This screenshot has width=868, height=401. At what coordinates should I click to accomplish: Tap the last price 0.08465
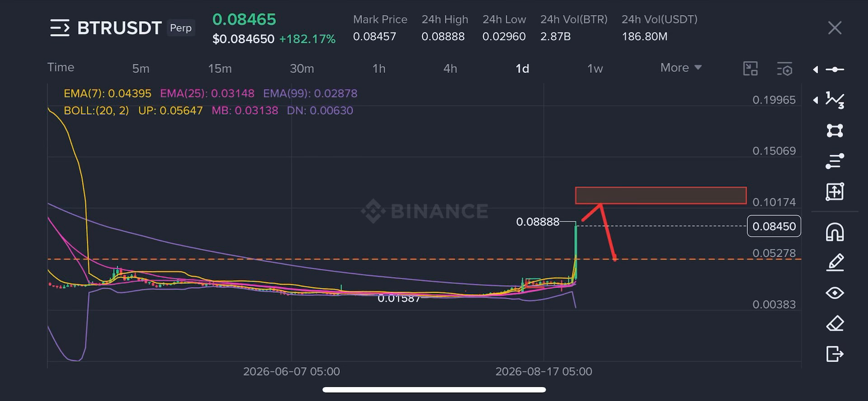244,19
